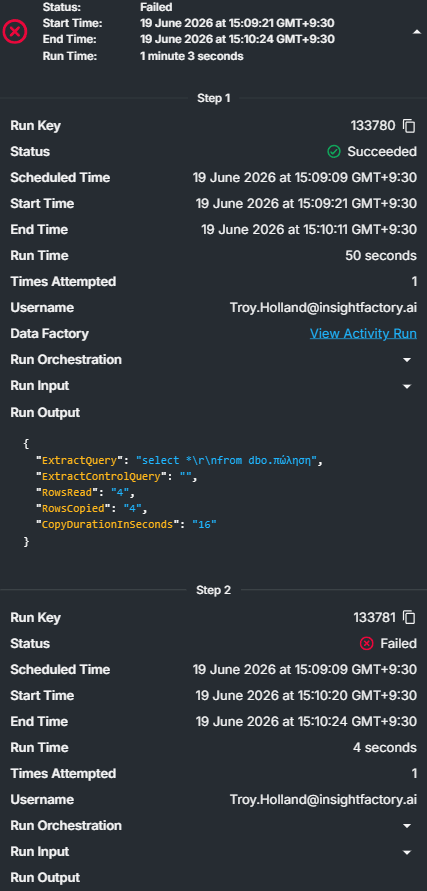Viewport: 427px width, 891px height.
Task: Select the Step 1 section heading
Action: pos(214,98)
